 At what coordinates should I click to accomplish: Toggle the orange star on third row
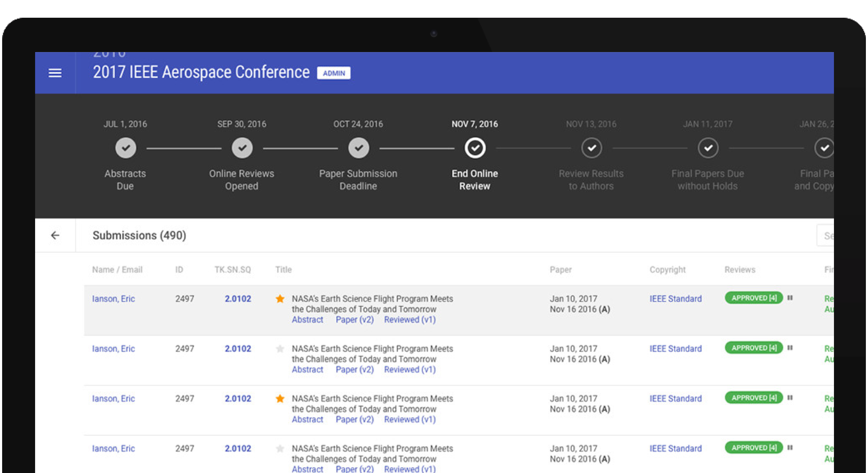point(280,399)
